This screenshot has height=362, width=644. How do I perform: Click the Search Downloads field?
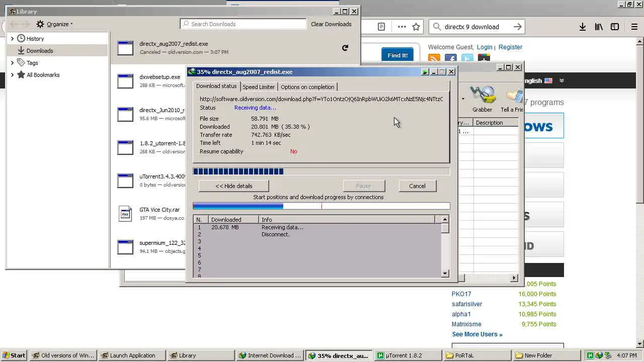pos(243,24)
